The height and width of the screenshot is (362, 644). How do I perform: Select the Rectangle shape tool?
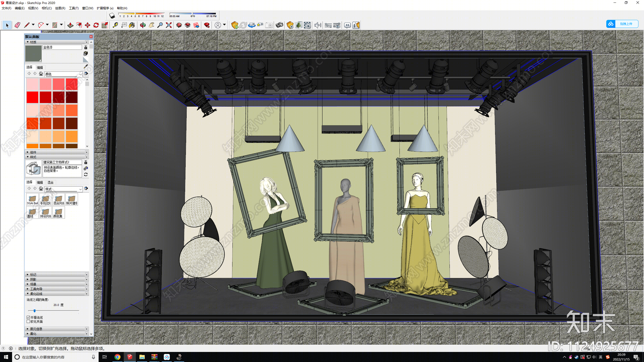pyautogui.click(x=55, y=25)
